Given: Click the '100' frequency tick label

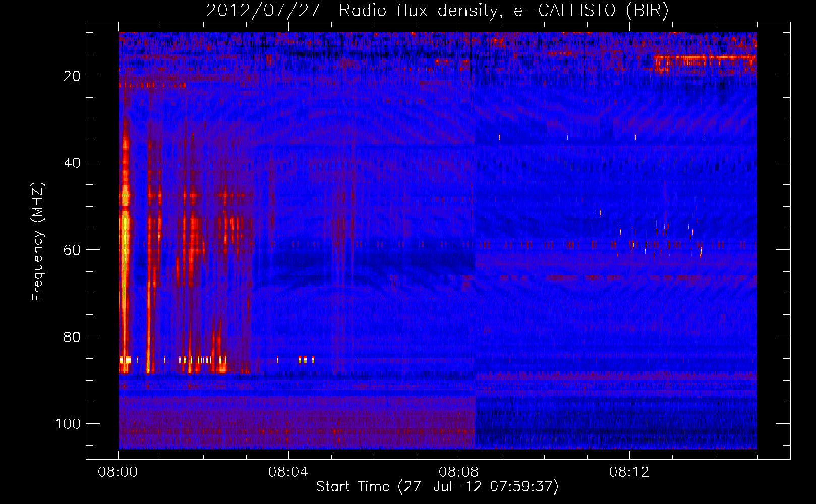Looking at the screenshot, I should [68, 424].
